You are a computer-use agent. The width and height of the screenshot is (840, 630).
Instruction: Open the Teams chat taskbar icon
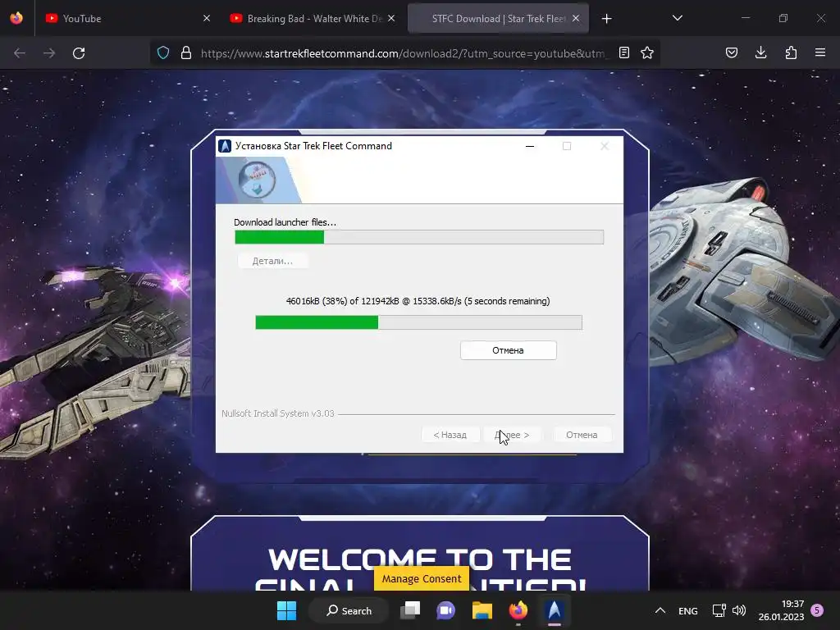[445, 610]
